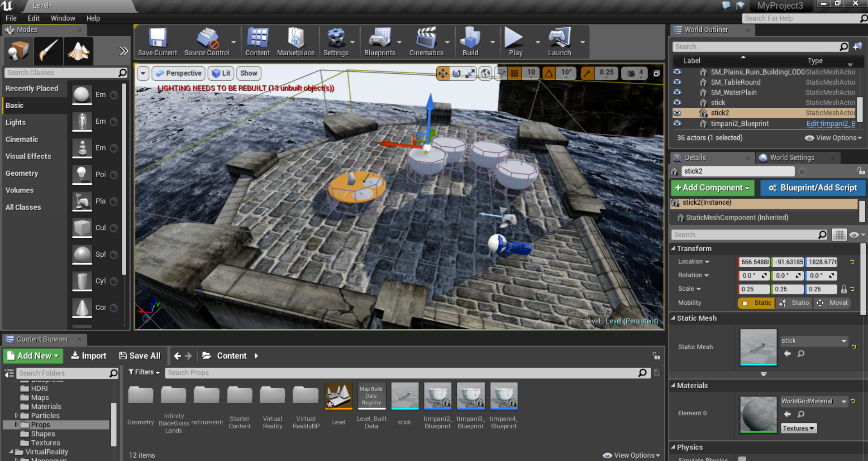
Task: Open the Settings toolbar icon
Action: tap(336, 42)
